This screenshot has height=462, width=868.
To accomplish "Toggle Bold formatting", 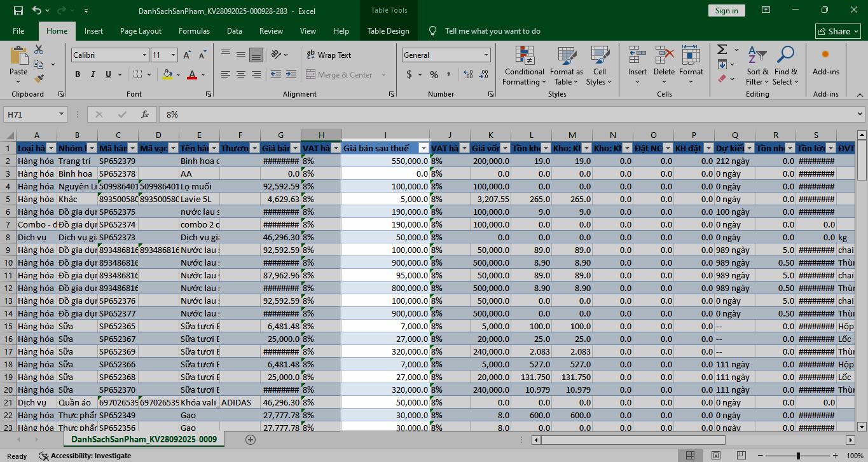I will point(78,74).
